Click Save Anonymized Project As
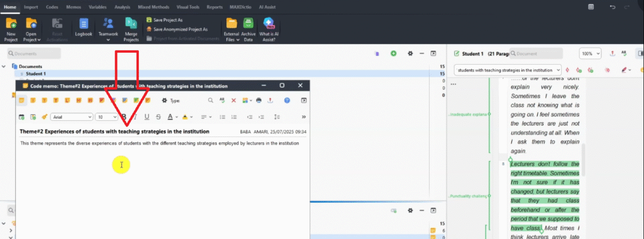The width and height of the screenshot is (644, 239). (x=177, y=29)
